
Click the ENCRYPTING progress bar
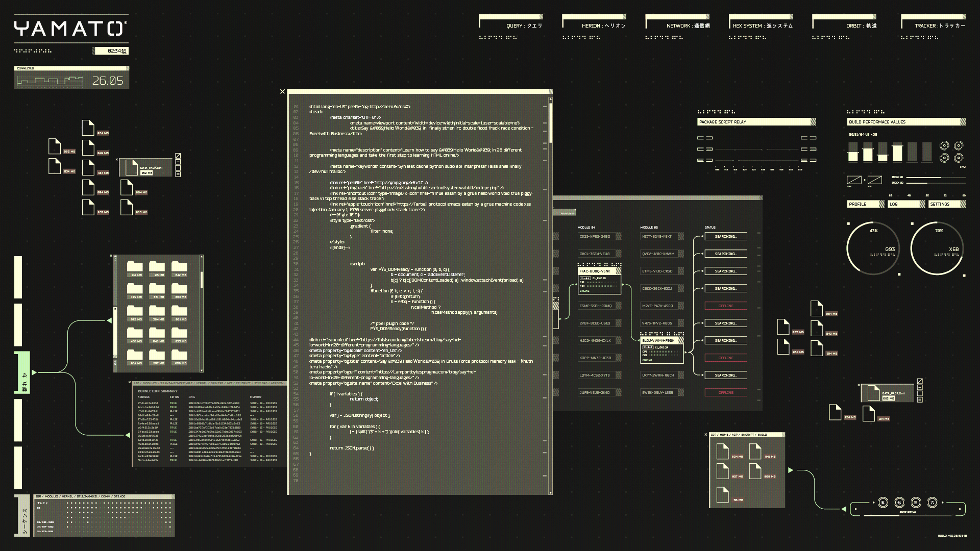(x=908, y=515)
